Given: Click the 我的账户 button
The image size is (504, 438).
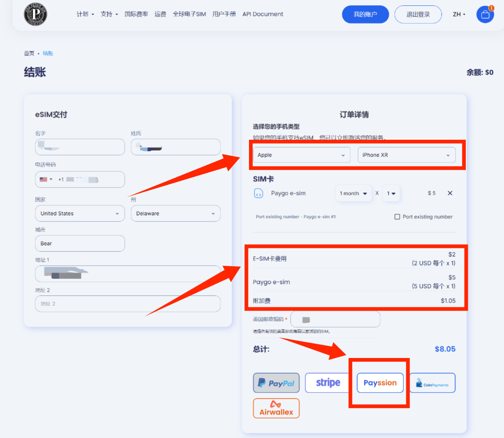Looking at the screenshot, I should point(365,14).
